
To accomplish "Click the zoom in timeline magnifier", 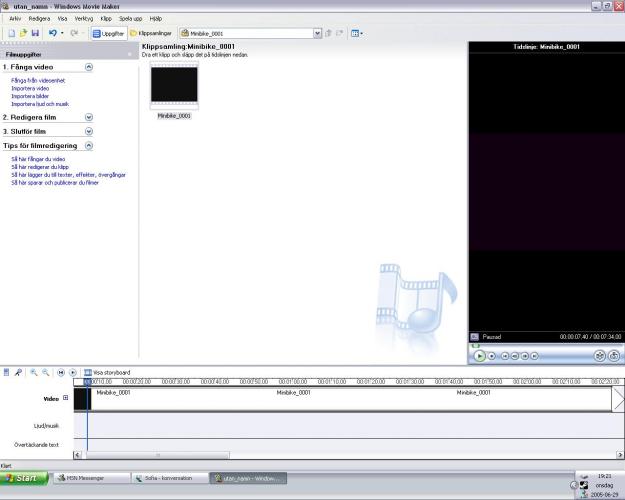I will (x=34, y=372).
